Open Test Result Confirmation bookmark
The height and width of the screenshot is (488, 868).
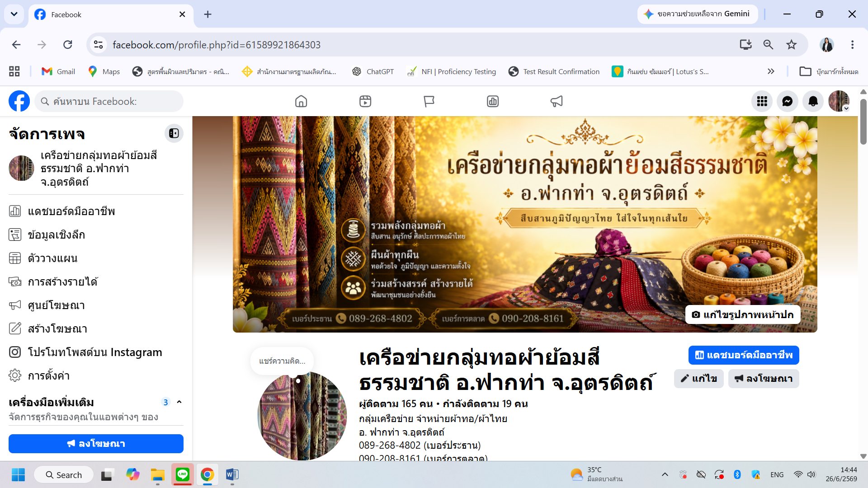click(554, 71)
